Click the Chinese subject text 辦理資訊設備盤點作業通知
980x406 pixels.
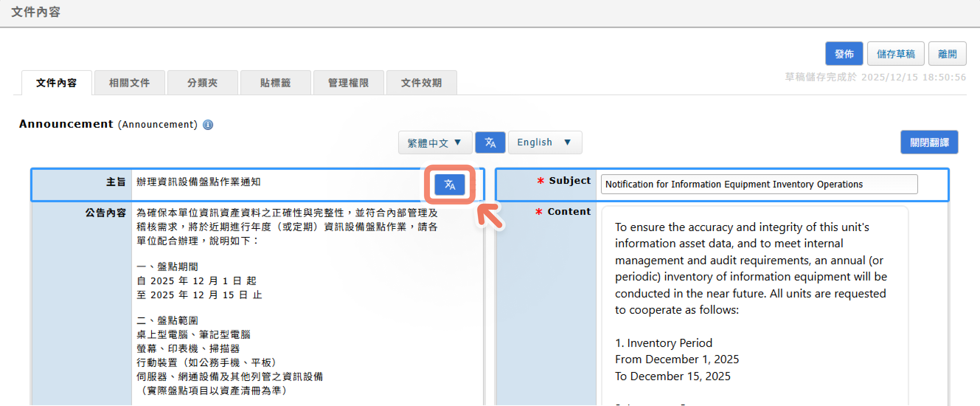[199, 182]
